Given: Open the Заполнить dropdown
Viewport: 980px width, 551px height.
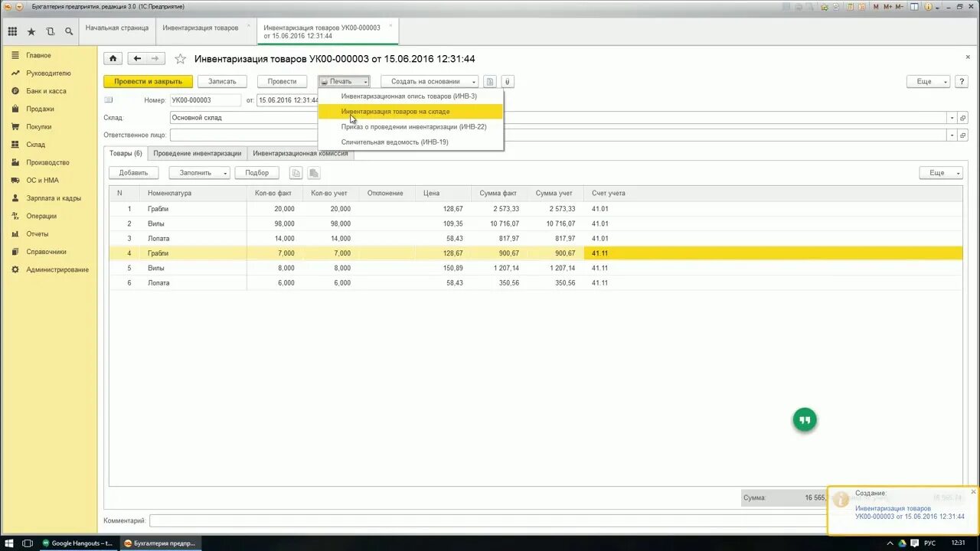Looking at the screenshot, I should [x=199, y=173].
